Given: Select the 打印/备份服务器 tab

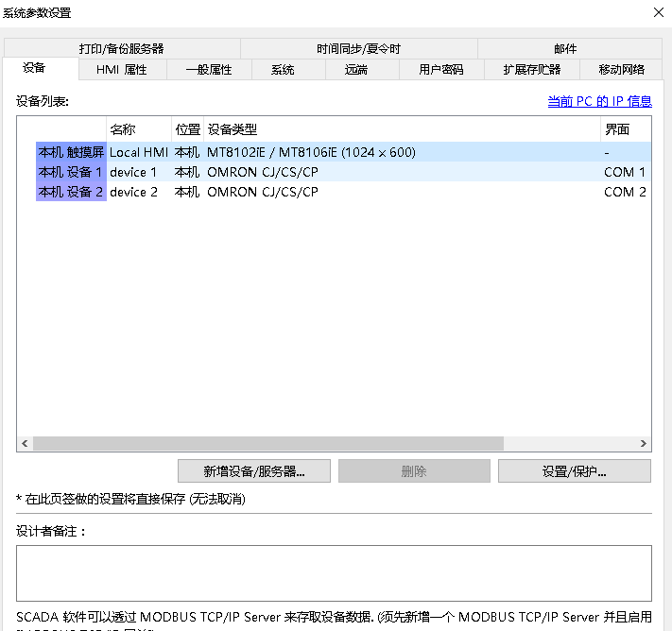Looking at the screenshot, I should pyautogui.click(x=122, y=49).
